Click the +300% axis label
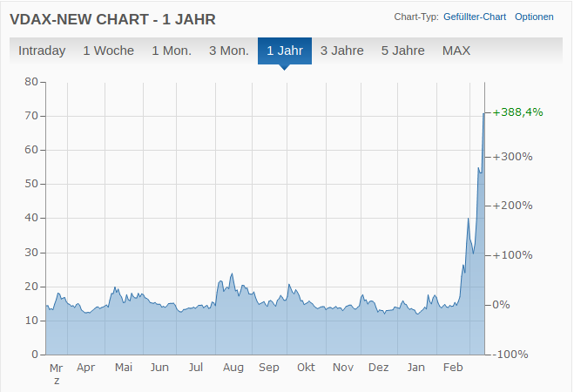The image size is (574, 392). coord(512,157)
